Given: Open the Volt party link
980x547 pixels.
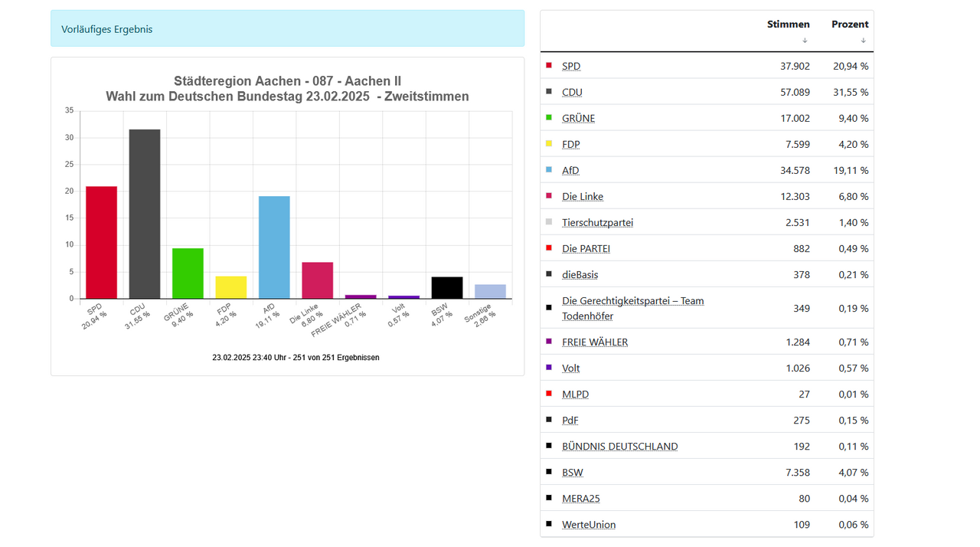Looking at the screenshot, I should (570, 368).
